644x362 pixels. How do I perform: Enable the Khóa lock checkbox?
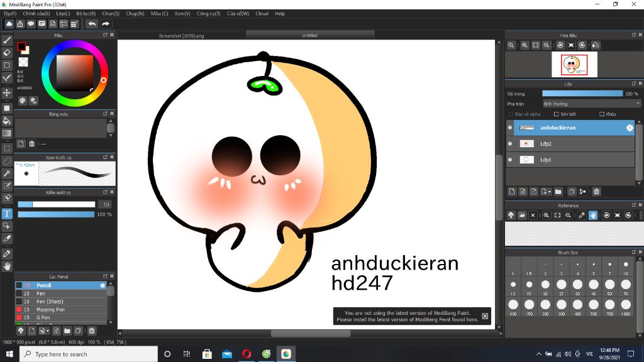(602, 114)
